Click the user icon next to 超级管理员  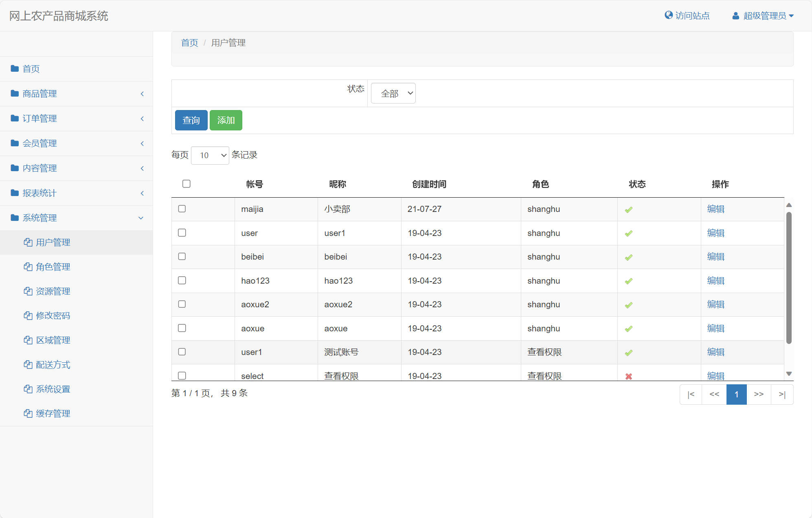735,15
